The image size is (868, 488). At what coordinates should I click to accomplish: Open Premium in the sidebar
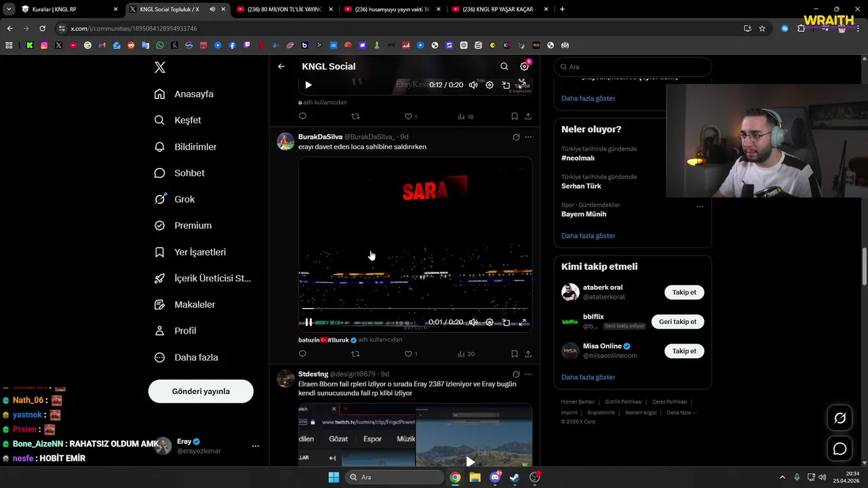pyautogui.click(x=182, y=226)
